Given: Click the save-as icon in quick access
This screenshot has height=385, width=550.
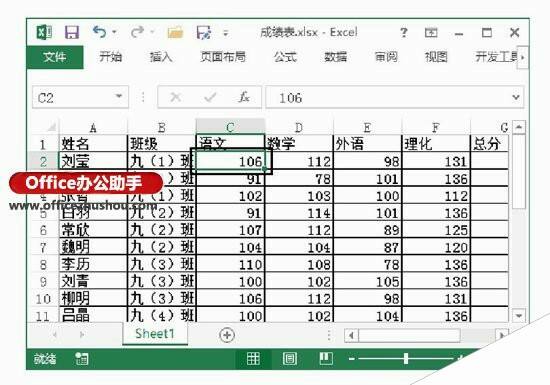Looking at the screenshot, I should (204, 33).
